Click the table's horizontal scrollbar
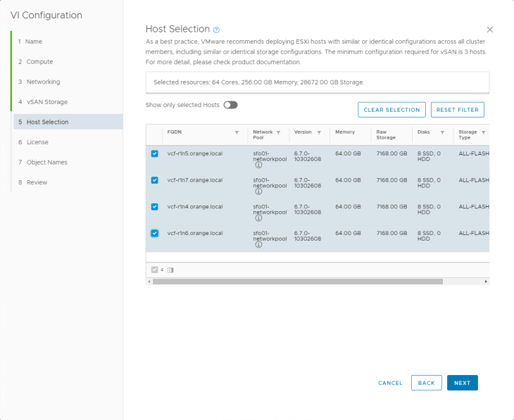This screenshot has height=420, width=514. coord(297,281)
